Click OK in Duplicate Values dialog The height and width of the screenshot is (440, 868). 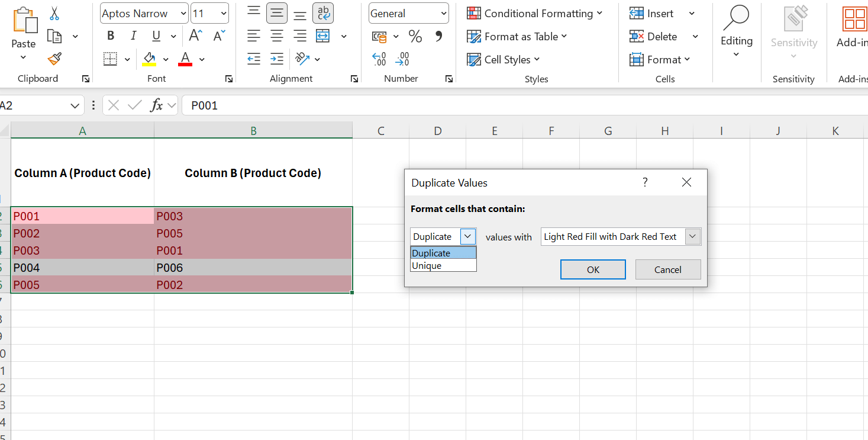pyautogui.click(x=593, y=269)
